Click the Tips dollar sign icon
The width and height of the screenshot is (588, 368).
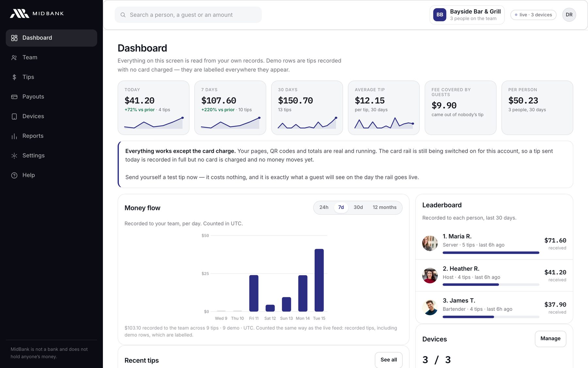coord(14,77)
